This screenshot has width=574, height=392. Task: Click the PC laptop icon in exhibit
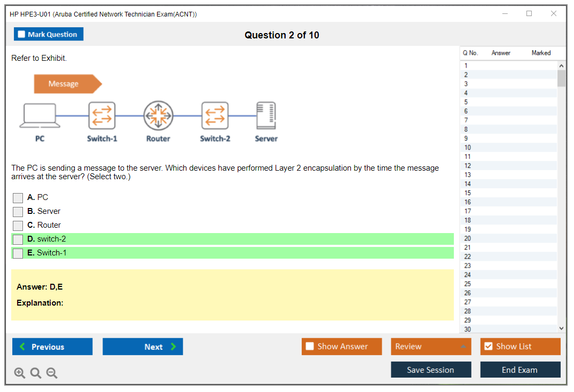coord(40,116)
